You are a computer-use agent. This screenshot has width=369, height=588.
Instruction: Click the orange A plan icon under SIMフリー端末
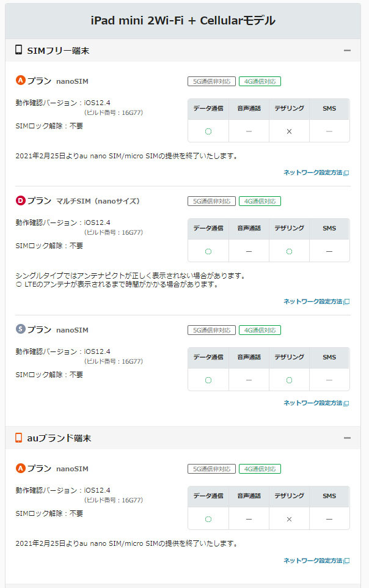pyautogui.click(x=20, y=80)
